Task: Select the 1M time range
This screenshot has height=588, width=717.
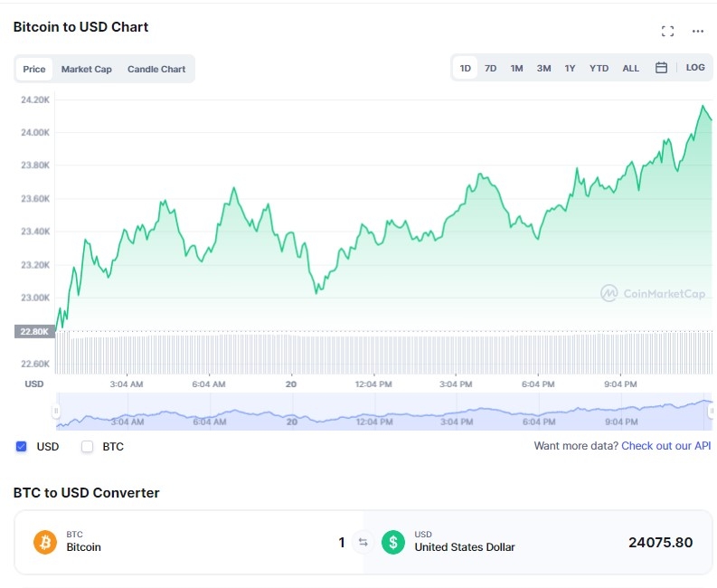Action: coord(516,68)
